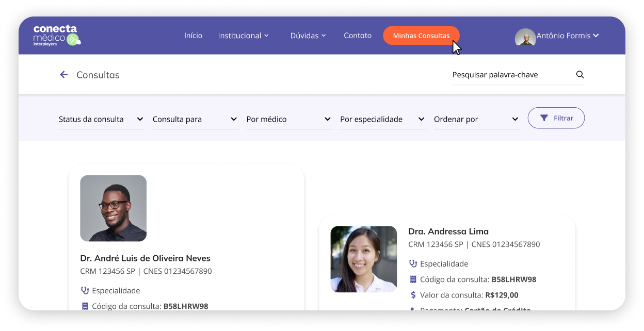Screen dimensions: 644x331
Task: Click the Pesquisar palavra-chave search field
Action: click(511, 75)
